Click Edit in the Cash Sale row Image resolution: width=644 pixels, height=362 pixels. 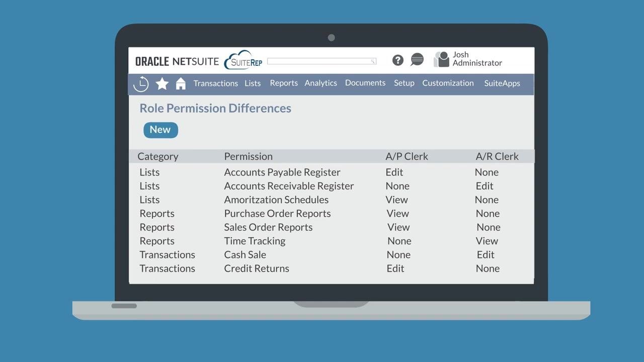[x=486, y=254]
